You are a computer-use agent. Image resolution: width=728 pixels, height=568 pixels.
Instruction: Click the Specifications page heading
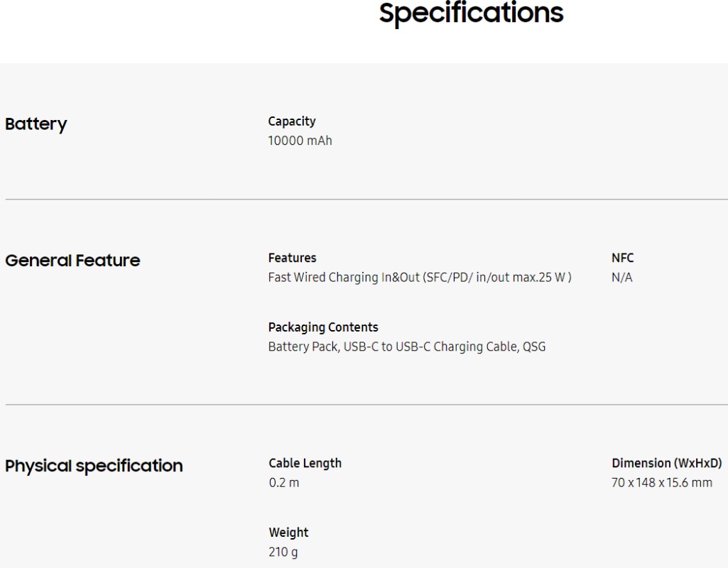click(472, 13)
